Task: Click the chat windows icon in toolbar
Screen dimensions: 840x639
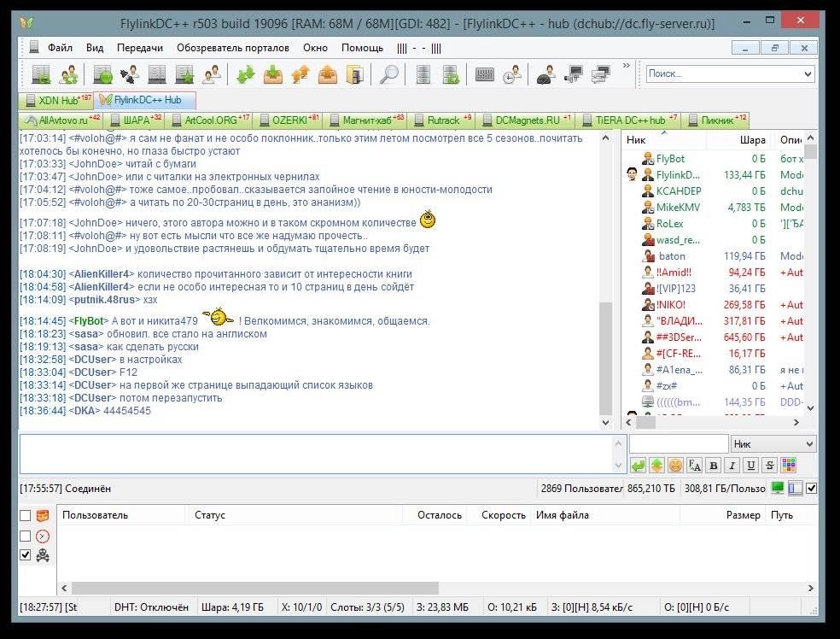Action: pyautogui.click(x=601, y=74)
